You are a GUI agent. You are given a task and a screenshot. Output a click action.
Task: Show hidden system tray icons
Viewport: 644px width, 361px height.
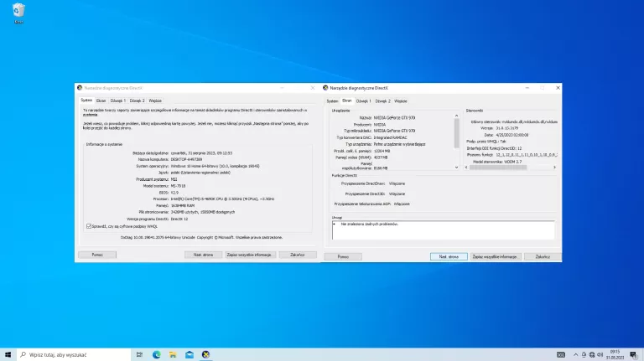pyautogui.click(x=575, y=354)
